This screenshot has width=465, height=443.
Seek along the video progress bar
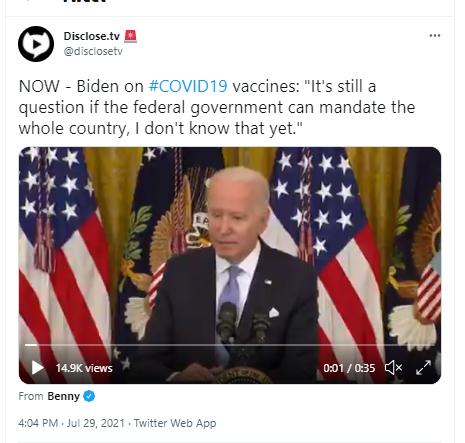[230, 345]
